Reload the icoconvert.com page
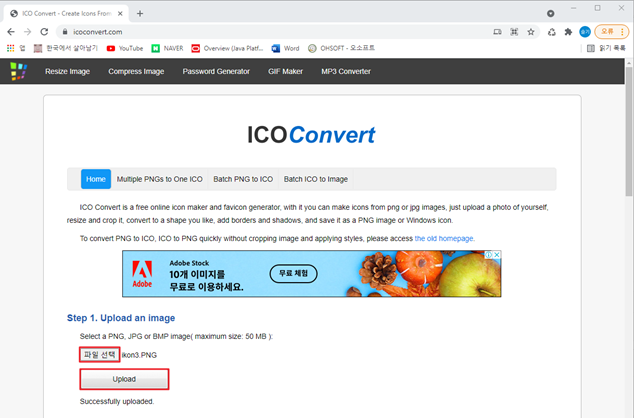The height and width of the screenshot is (418, 634). pyautogui.click(x=44, y=32)
